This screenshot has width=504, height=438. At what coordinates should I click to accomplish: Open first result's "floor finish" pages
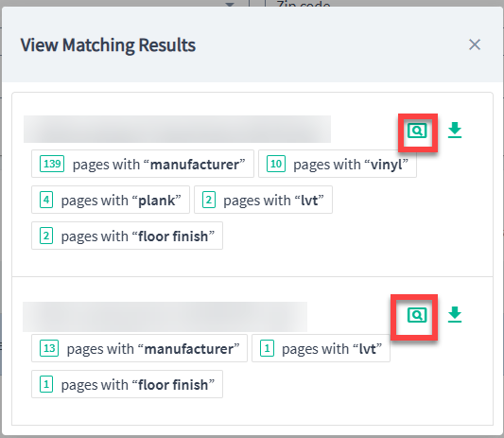point(127,236)
